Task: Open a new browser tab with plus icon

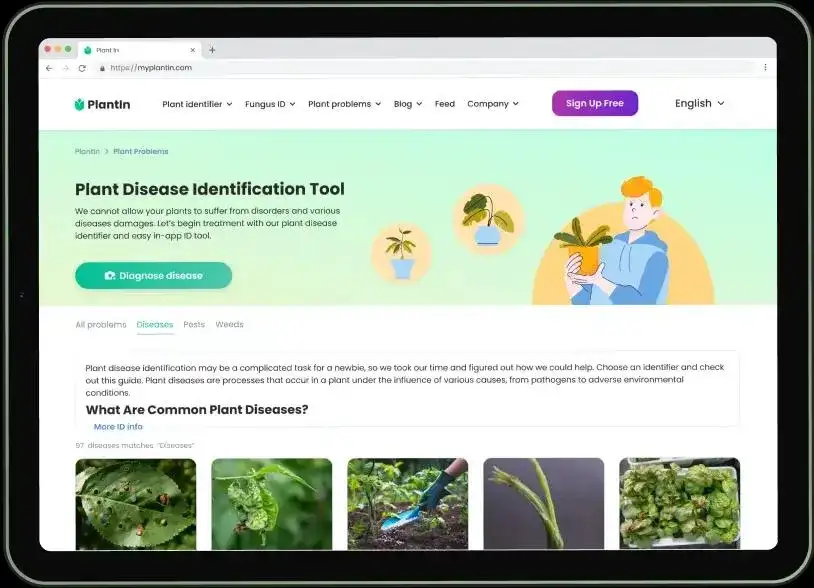Action: [x=212, y=50]
